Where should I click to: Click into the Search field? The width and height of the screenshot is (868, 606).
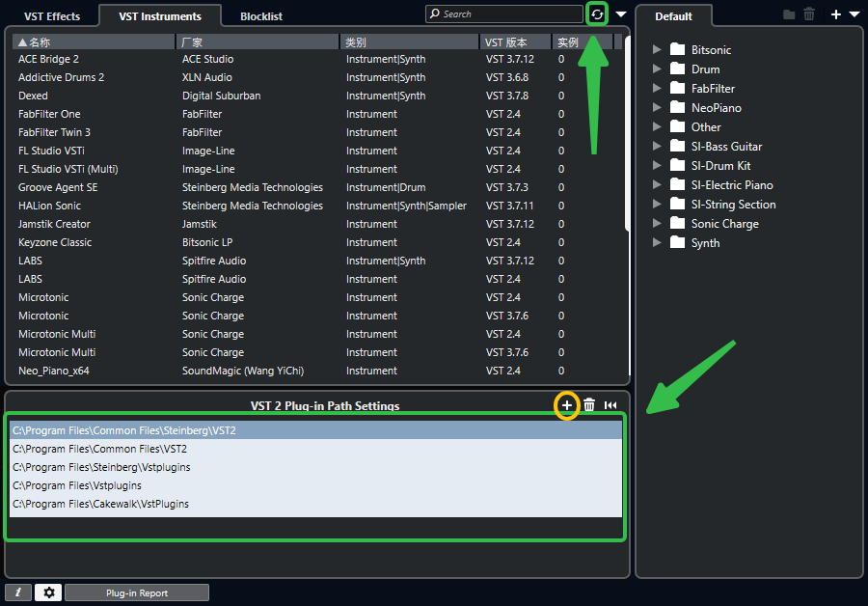click(503, 14)
